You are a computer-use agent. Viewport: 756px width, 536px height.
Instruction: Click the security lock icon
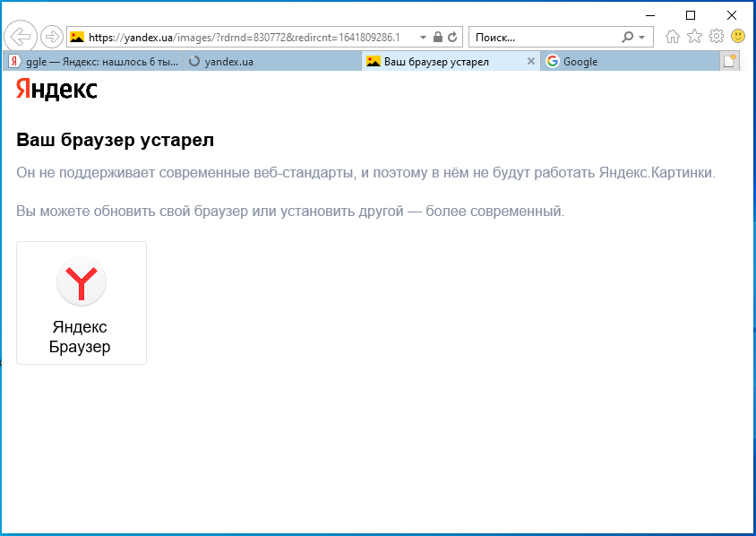438,37
